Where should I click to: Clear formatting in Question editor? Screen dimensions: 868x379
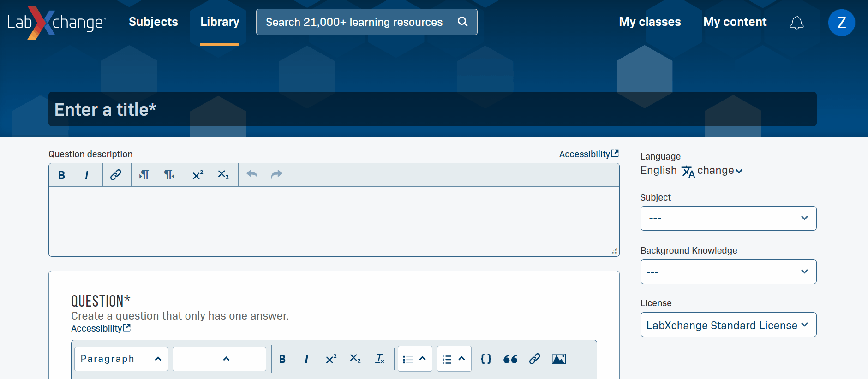click(x=380, y=359)
